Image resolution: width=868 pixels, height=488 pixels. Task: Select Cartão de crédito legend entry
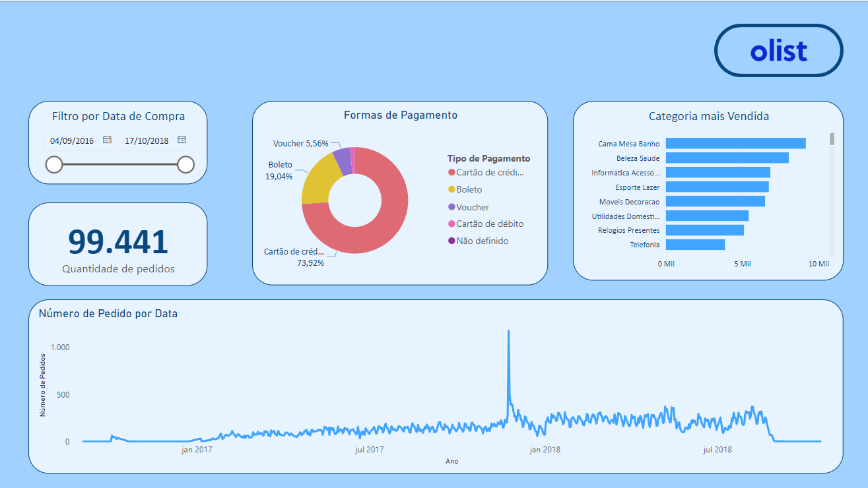(x=486, y=172)
